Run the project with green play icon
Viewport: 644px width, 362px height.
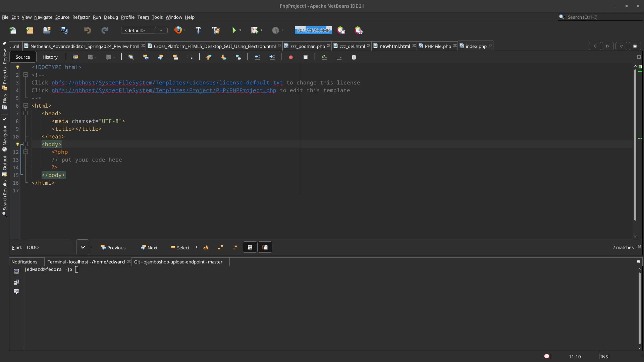coord(235,30)
